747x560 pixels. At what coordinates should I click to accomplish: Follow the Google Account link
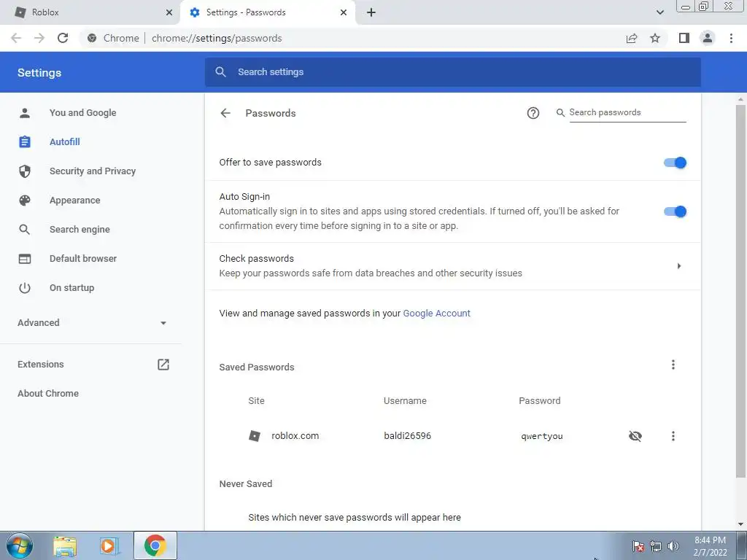click(x=436, y=314)
